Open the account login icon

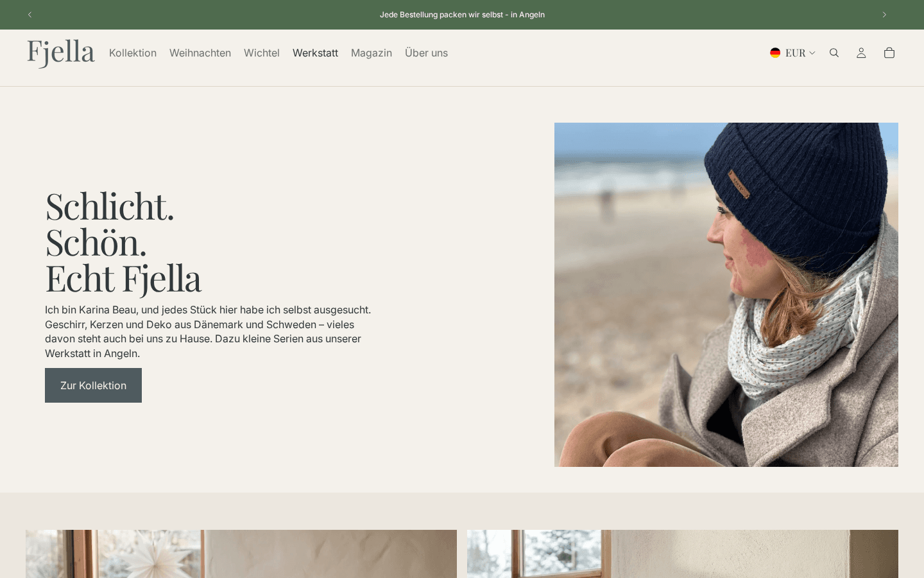tap(861, 53)
